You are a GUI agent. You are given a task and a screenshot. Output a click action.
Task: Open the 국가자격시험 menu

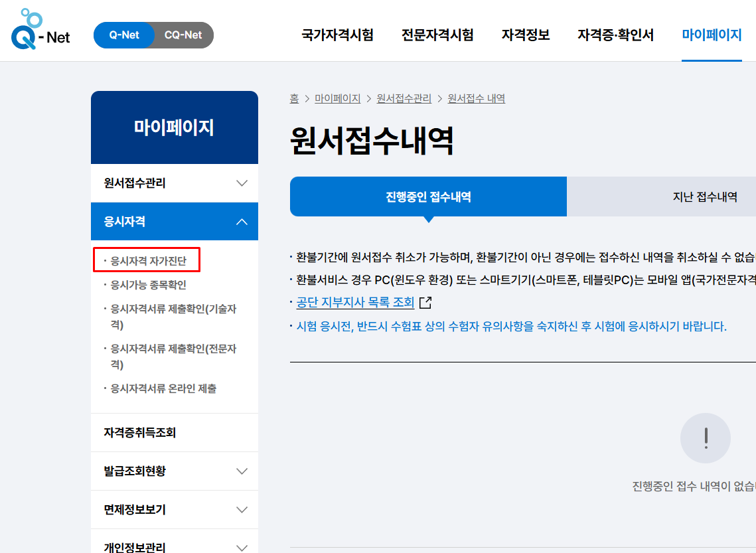coord(337,35)
